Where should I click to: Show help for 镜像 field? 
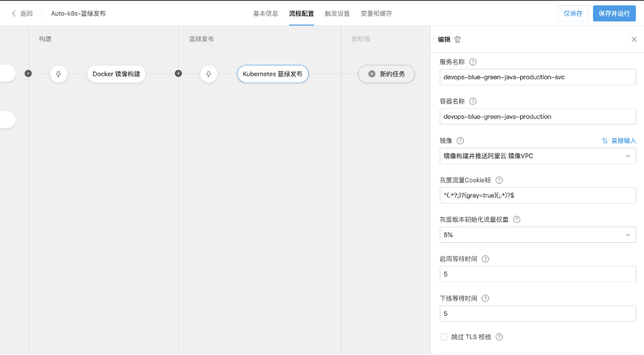(x=460, y=141)
